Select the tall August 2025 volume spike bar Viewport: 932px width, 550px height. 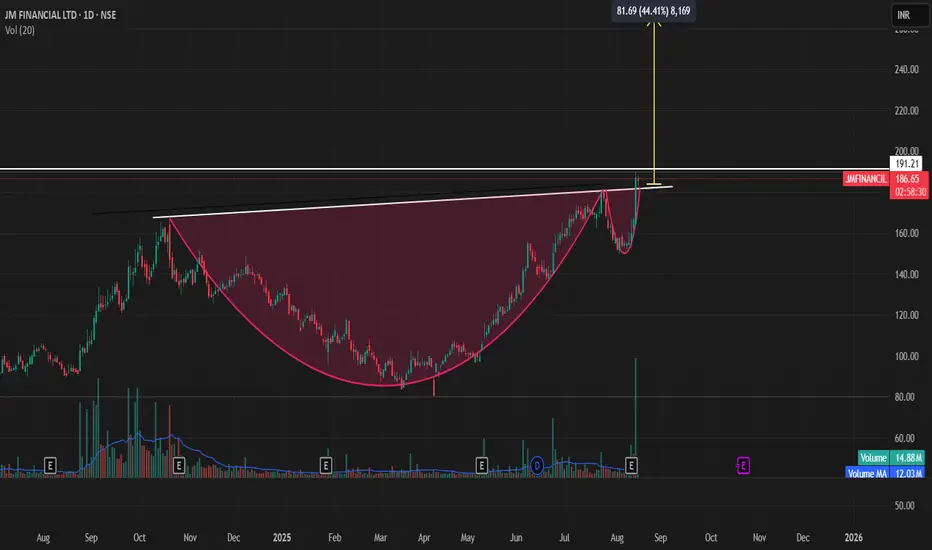click(636, 417)
